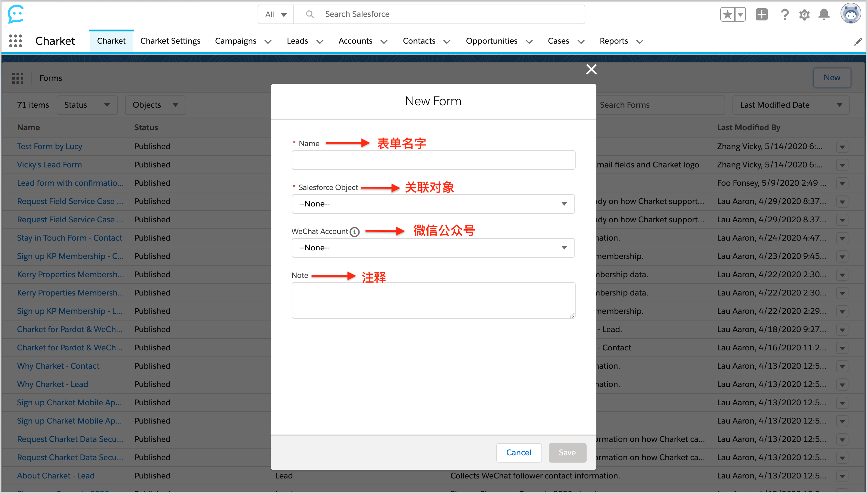Open row menu for Vicky's Lead Form
The width and height of the screenshot is (868, 494).
pos(842,165)
